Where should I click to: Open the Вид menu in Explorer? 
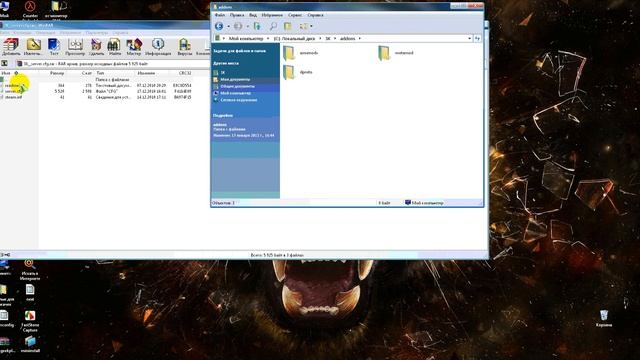[x=253, y=15]
